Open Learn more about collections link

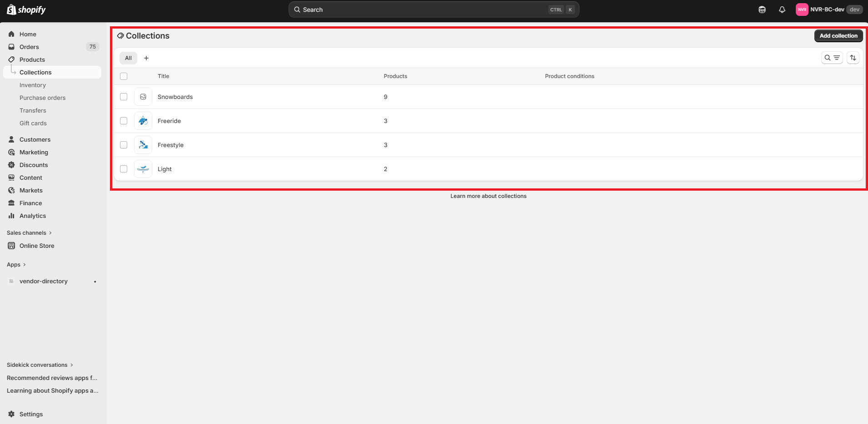(489, 196)
